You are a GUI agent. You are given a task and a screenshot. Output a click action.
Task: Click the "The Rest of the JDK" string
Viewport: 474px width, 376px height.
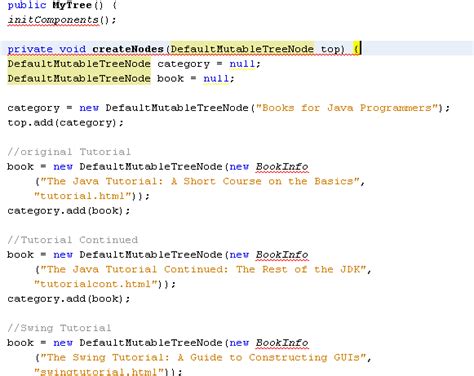[x=203, y=269]
